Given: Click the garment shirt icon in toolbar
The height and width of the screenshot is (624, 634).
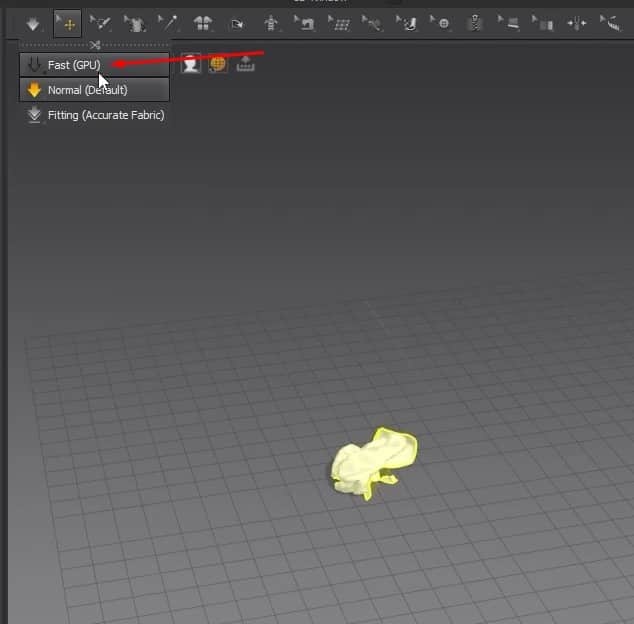Looking at the screenshot, I should [134, 23].
